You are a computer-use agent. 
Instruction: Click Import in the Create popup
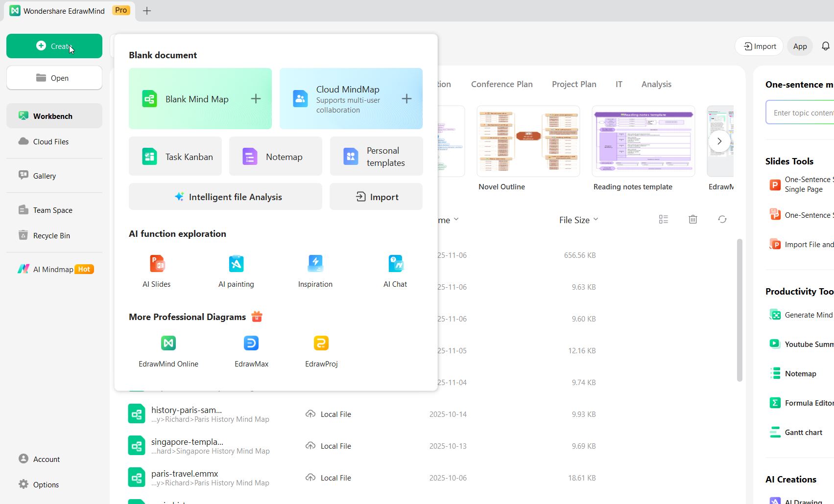pyautogui.click(x=376, y=197)
